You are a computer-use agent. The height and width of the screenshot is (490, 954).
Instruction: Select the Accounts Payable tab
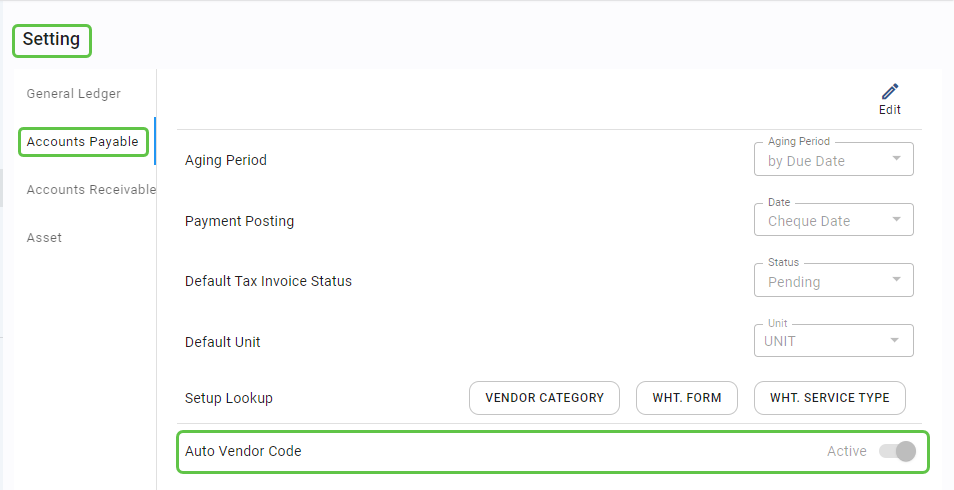pyautogui.click(x=83, y=142)
